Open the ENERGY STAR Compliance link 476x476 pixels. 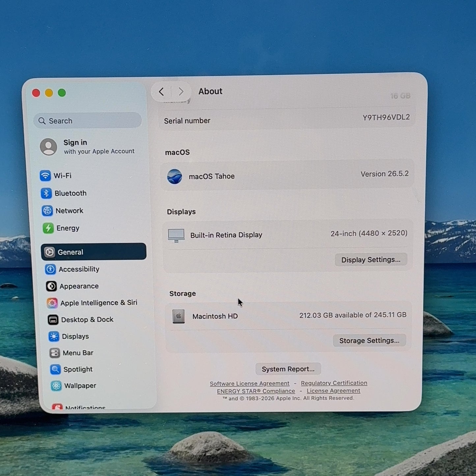(x=256, y=391)
